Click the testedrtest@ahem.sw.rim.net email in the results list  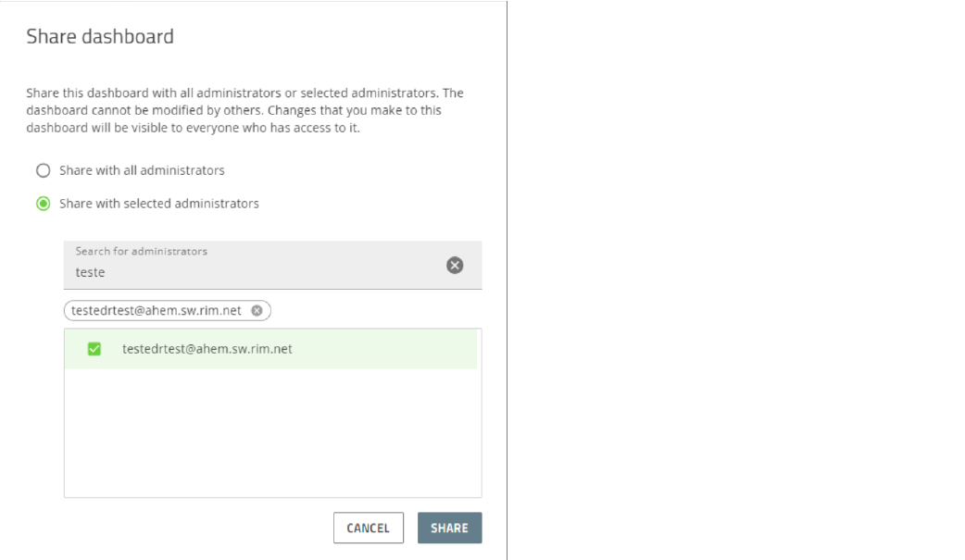(207, 349)
